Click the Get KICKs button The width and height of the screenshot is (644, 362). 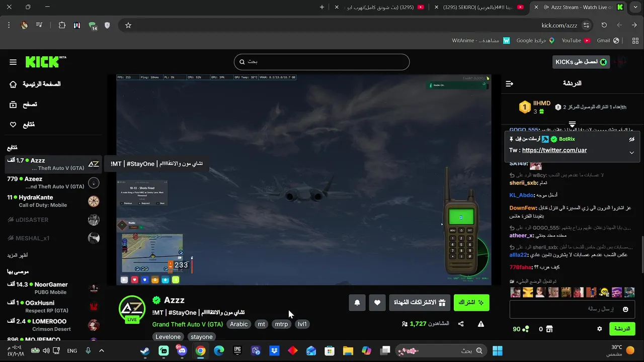[x=581, y=62]
